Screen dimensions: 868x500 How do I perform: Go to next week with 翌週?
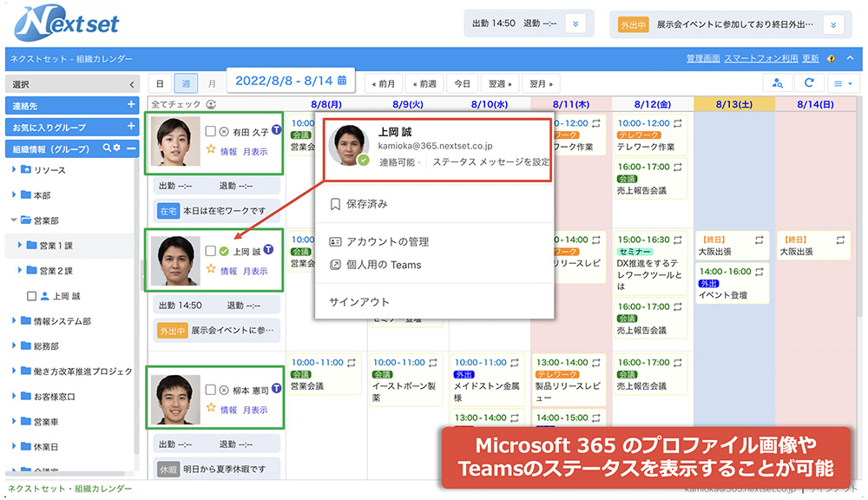[x=500, y=83]
